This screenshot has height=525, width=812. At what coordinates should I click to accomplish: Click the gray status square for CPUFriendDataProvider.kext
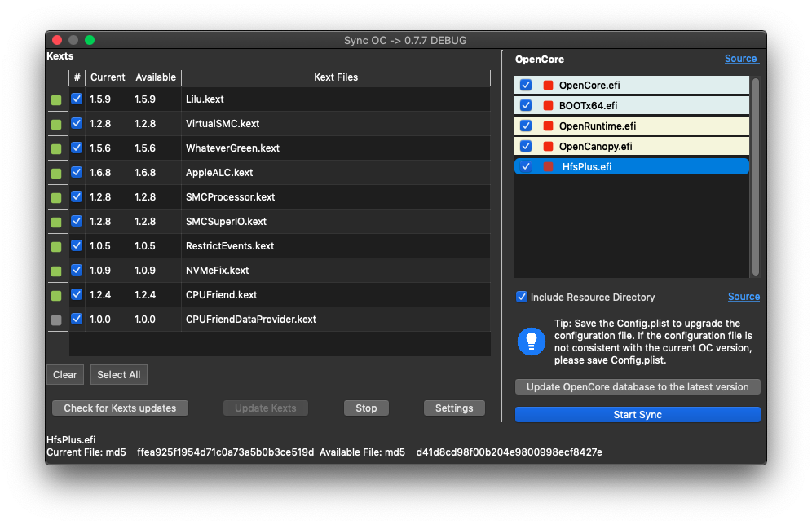[56, 320]
